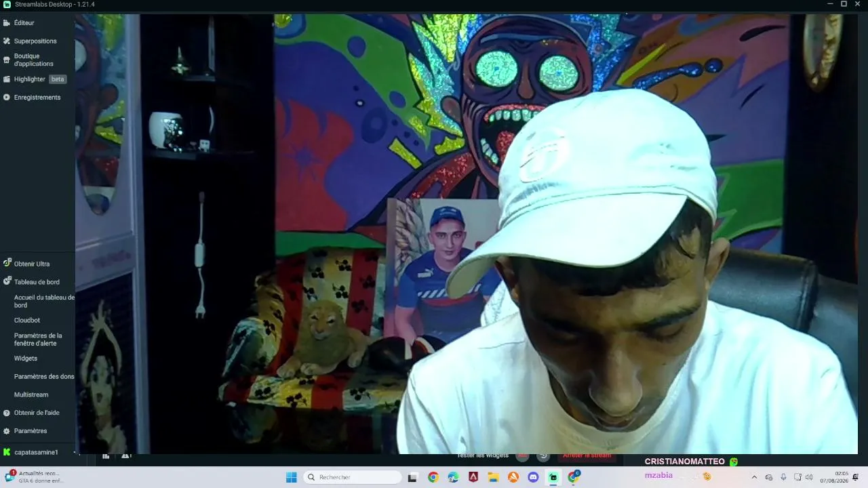
Task: Open Enregistrements in the sidebar
Action: click(37, 98)
